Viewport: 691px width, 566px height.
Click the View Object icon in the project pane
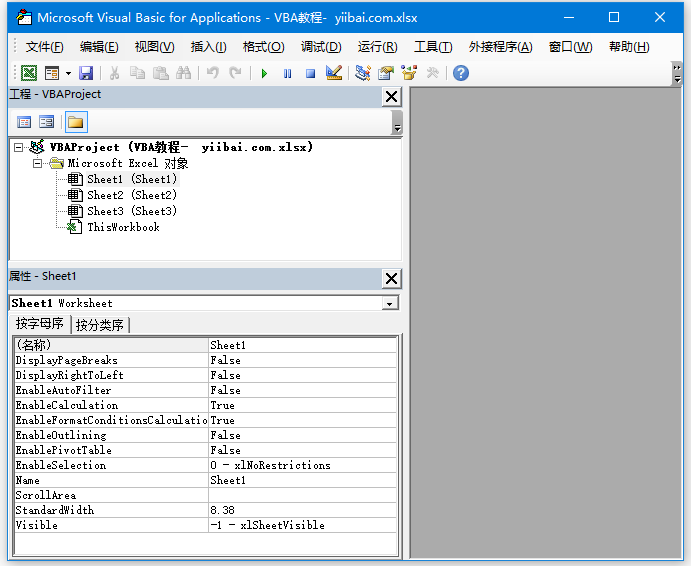pyautogui.click(x=46, y=122)
